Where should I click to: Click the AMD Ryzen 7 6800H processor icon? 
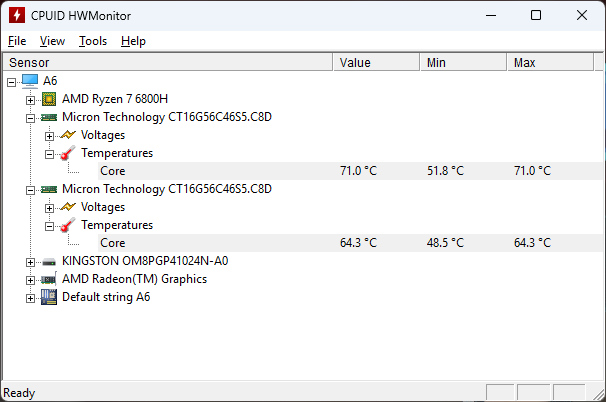(x=48, y=99)
